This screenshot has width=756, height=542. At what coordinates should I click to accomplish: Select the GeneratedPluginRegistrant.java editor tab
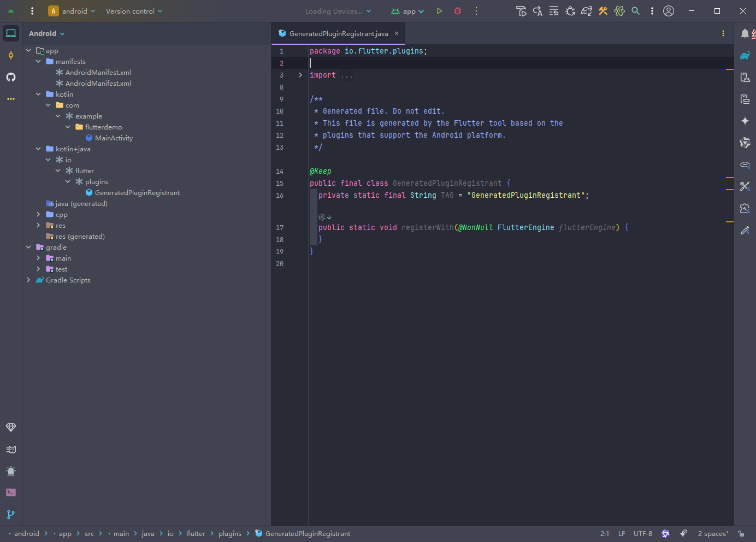click(338, 33)
